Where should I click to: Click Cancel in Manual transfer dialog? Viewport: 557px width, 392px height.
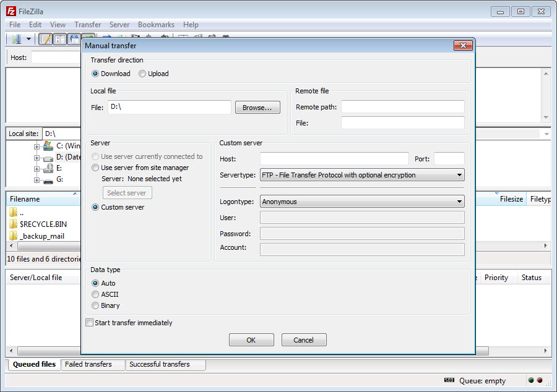tap(304, 340)
